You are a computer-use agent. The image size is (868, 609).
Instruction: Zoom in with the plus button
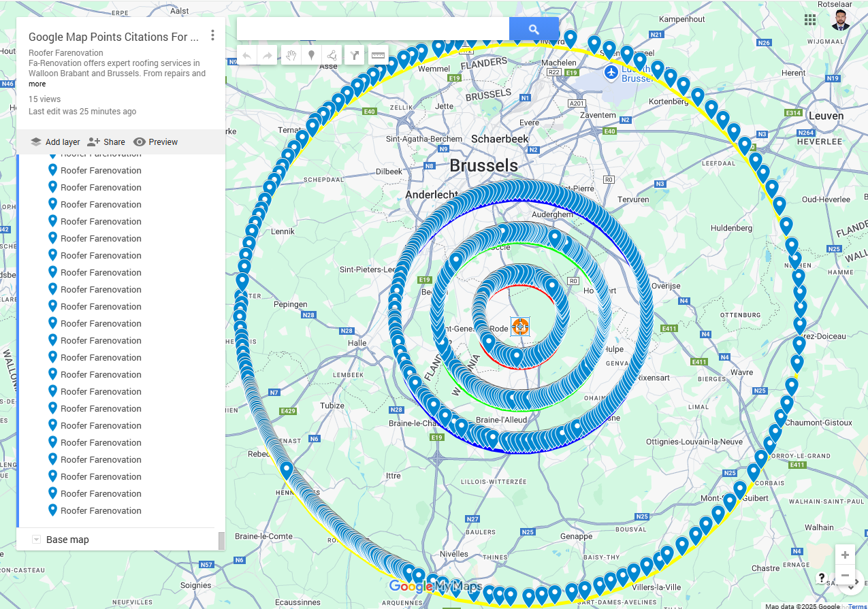(x=845, y=555)
